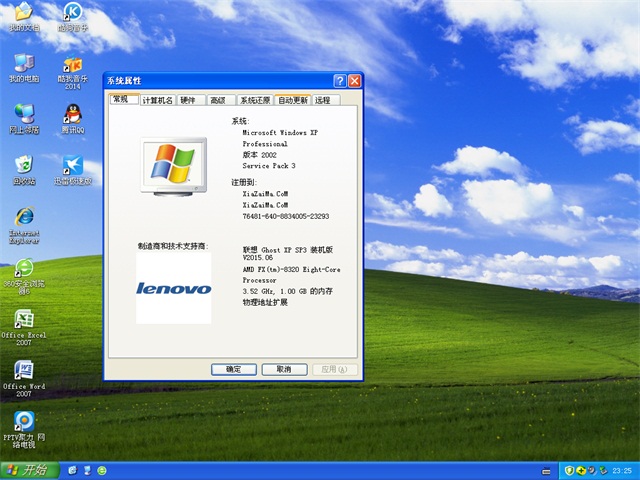Switch to the 硬件 tab

point(188,100)
